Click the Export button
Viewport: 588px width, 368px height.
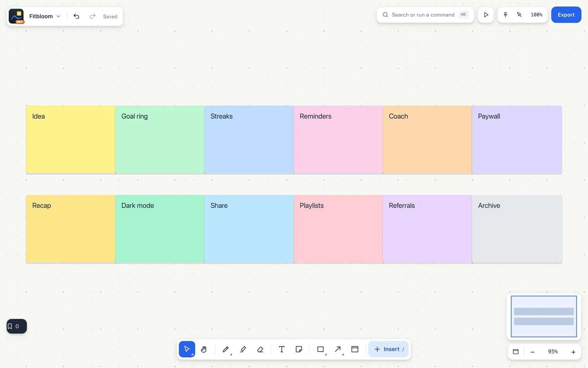click(x=566, y=15)
